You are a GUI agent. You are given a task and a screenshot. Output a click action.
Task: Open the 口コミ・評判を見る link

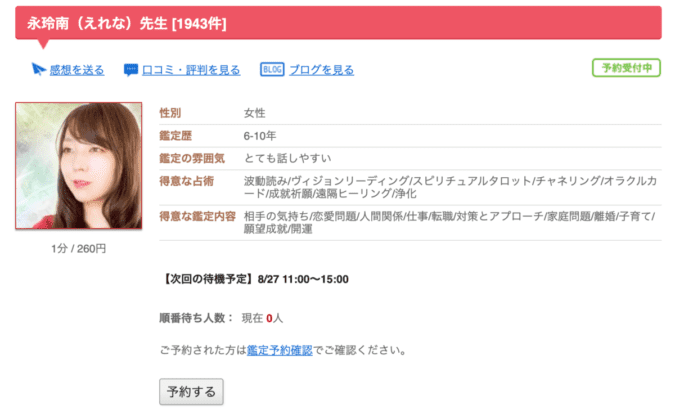point(191,70)
